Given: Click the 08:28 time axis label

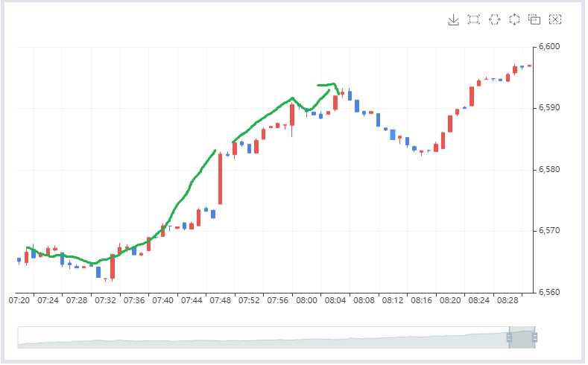Looking at the screenshot, I should (x=508, y=300).
